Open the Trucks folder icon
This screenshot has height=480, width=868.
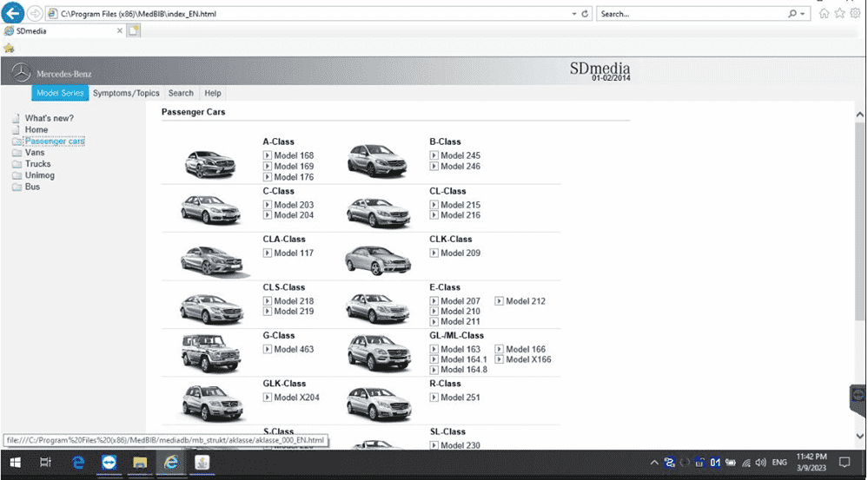(x=16, y=164)
